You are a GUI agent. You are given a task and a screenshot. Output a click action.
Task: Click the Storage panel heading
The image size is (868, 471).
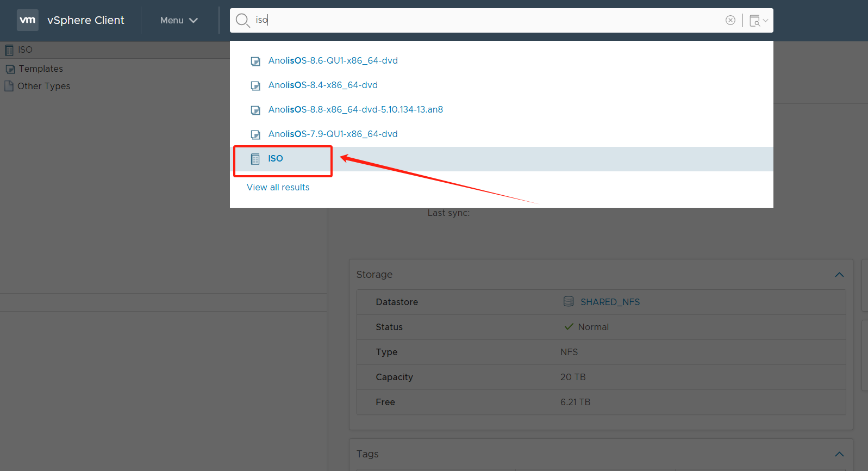pos(374,275)
